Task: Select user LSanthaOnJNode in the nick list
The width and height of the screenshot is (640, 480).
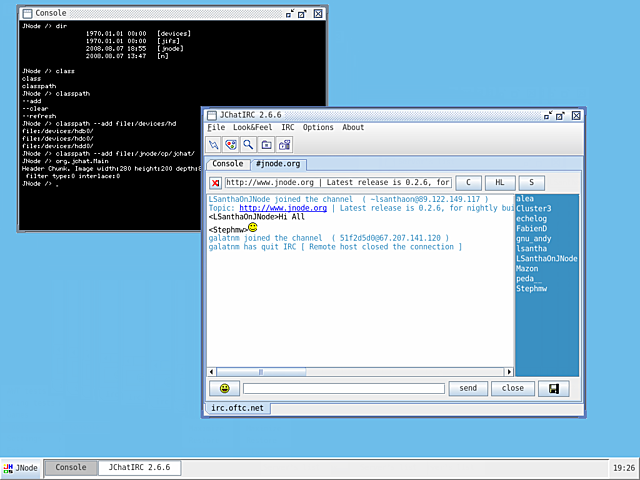Action: (547, 259)
